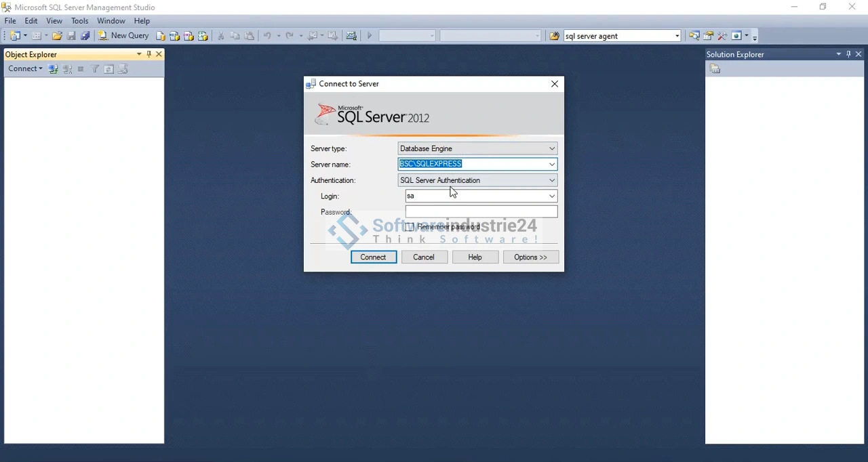Click Connect Object Explorer icon
Image resolution: width=868 pixels, height=462 pixels.
click(x=53, y=69)
